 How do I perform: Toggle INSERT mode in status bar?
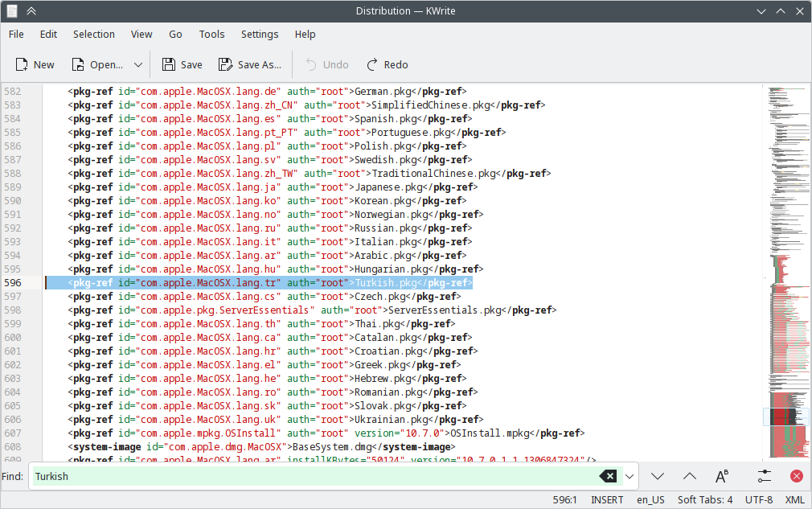coord(607,500)
